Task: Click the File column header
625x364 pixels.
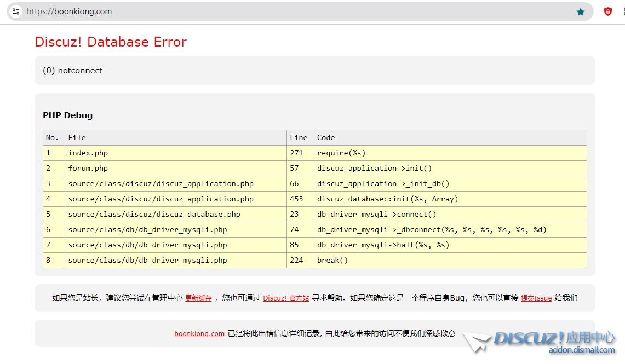Action: (x=77, y=137)
